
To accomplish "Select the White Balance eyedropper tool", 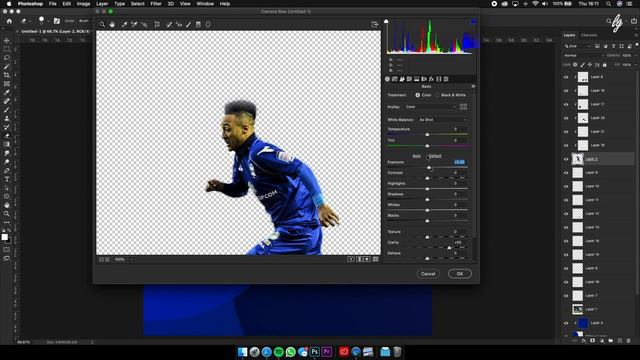I will 124,24.
